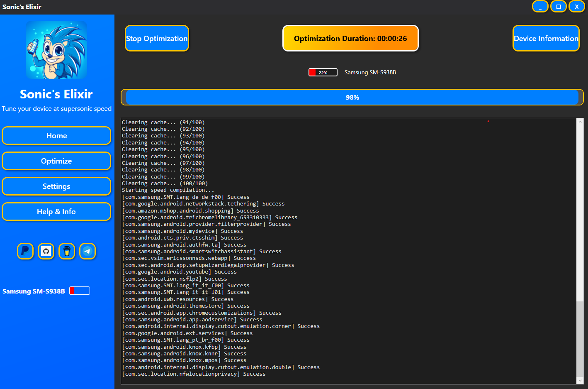This screenshot has height=389, width=588.
Task: Click the log scrollbar down arrow
Action: [580, 380]
